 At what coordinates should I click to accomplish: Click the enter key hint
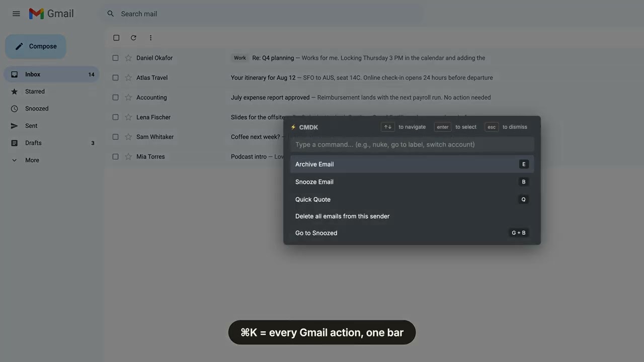[x=443, y=127]
